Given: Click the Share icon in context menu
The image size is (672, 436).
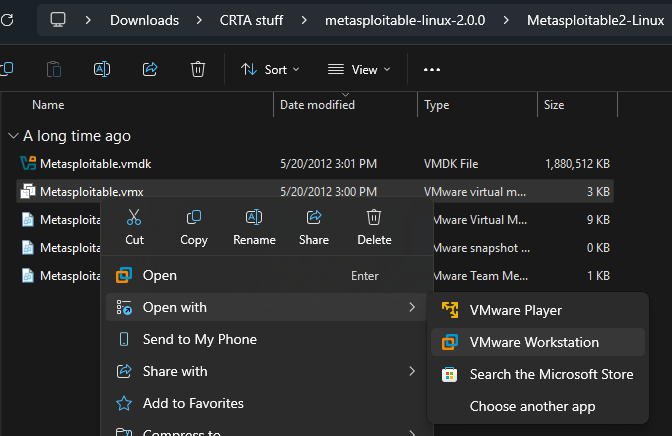Looking at the screenshot, I should [314, 218].
